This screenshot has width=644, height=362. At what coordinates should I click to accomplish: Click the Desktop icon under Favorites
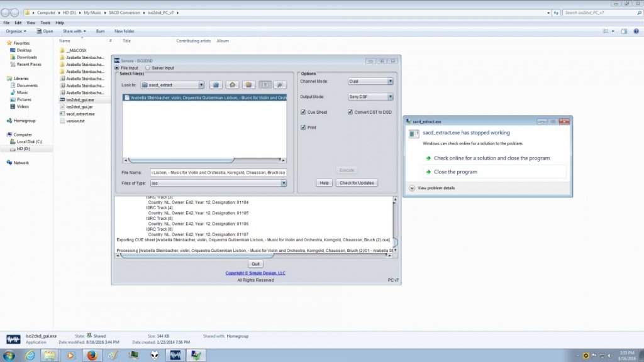(x=13, y=50)
